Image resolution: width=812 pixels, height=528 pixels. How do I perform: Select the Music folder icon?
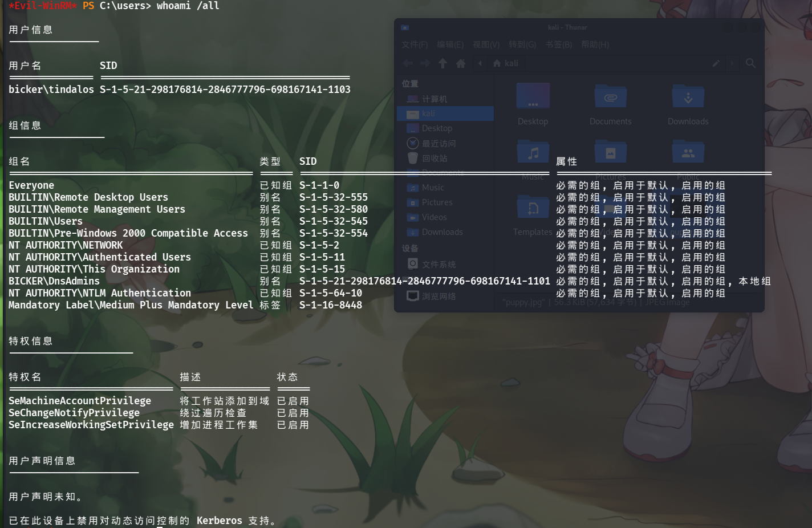coord(533,152)
